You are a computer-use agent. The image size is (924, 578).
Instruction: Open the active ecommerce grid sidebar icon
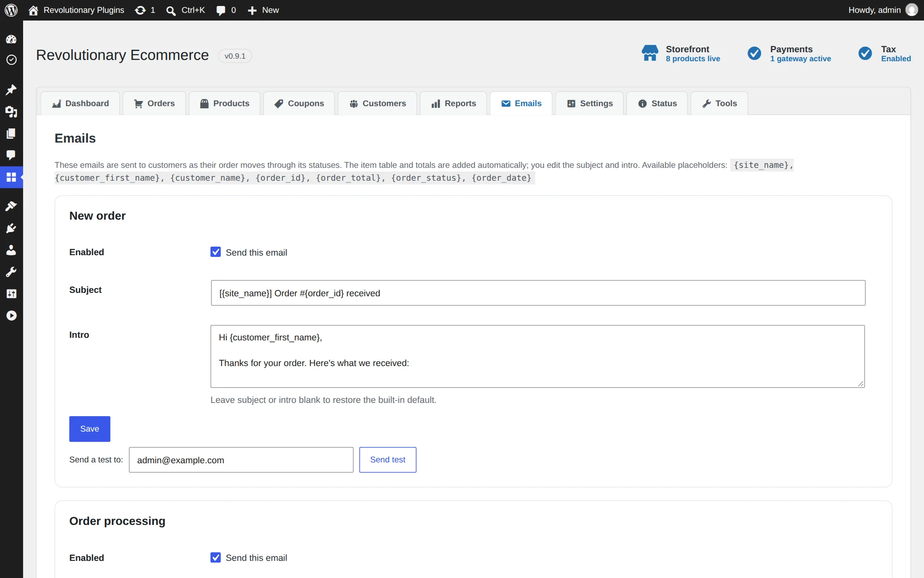pos(11,177)
